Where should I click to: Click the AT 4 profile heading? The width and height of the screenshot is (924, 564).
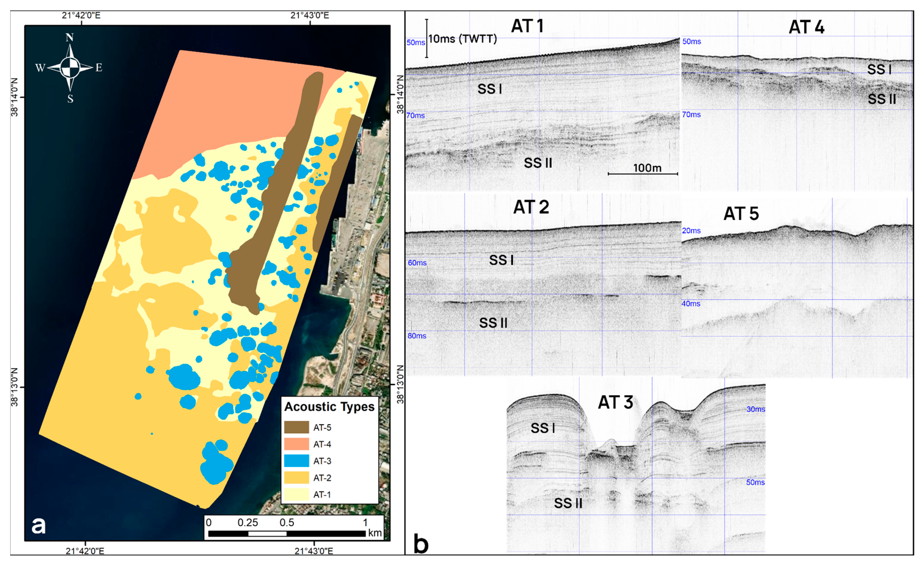pos(806,27)
